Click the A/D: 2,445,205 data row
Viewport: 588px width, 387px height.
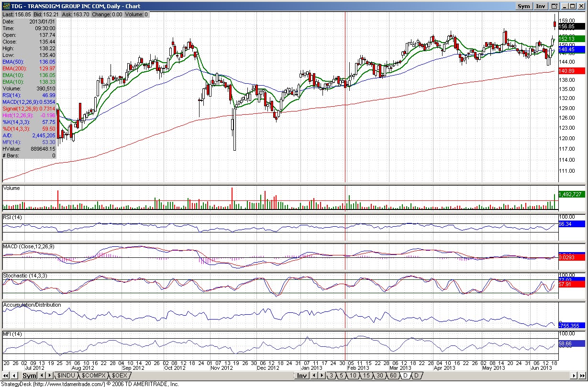[29, 135]
